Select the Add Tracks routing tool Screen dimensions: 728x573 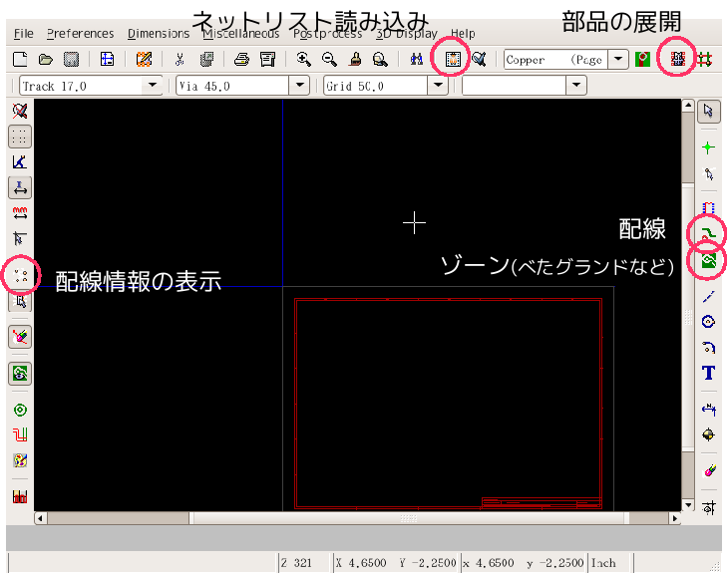tap(708, 234)
